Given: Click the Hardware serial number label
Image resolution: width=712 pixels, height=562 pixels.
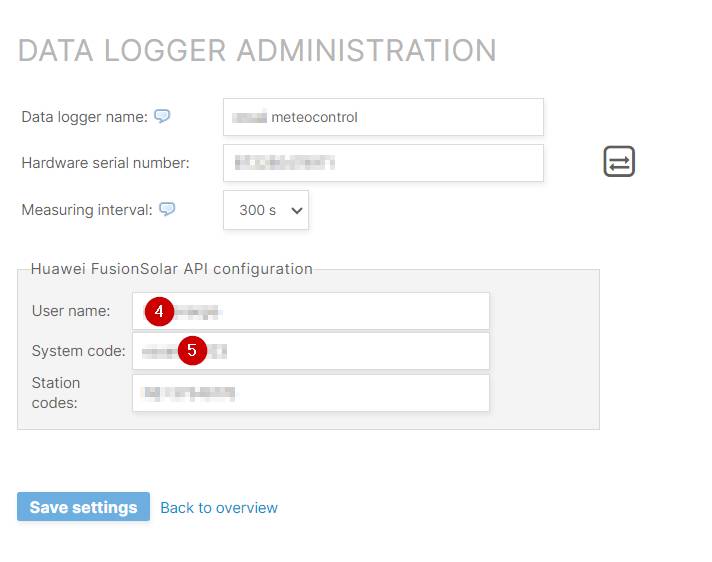Looking at the screenshot, I should [105, 163].
